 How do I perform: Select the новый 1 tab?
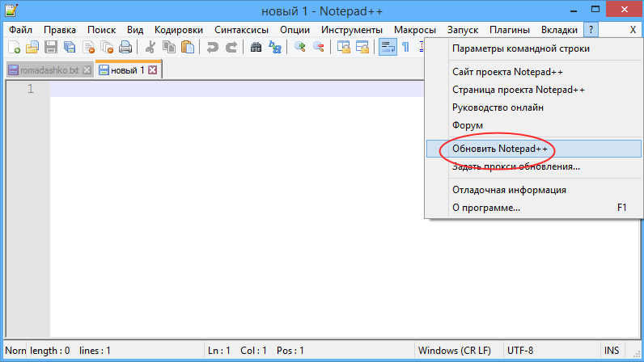(x=127, y=70)
